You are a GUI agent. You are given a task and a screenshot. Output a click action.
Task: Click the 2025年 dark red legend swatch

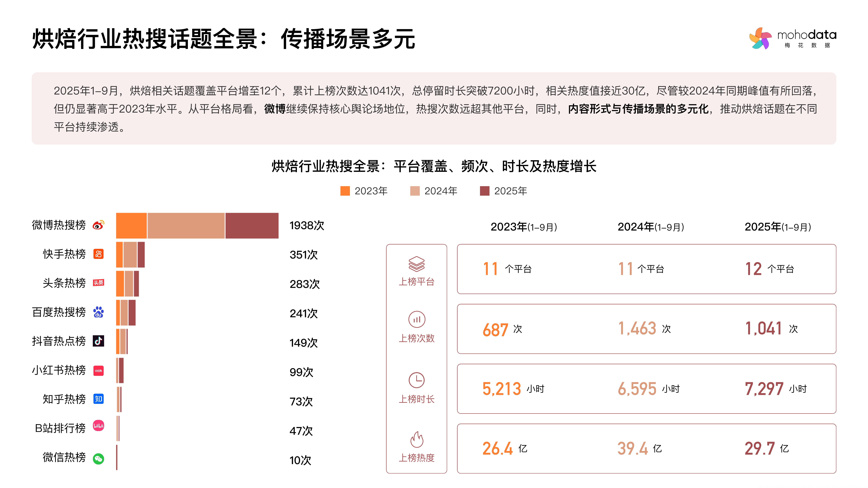(485, 191)
